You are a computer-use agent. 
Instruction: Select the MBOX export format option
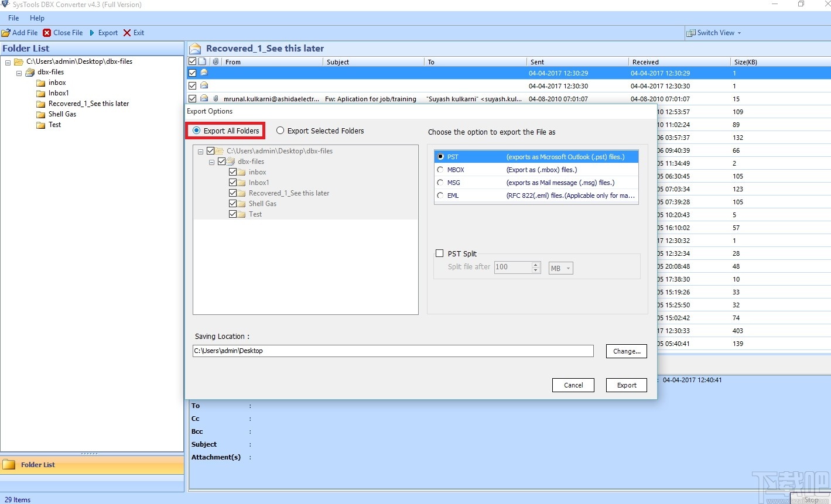point(440,169)
